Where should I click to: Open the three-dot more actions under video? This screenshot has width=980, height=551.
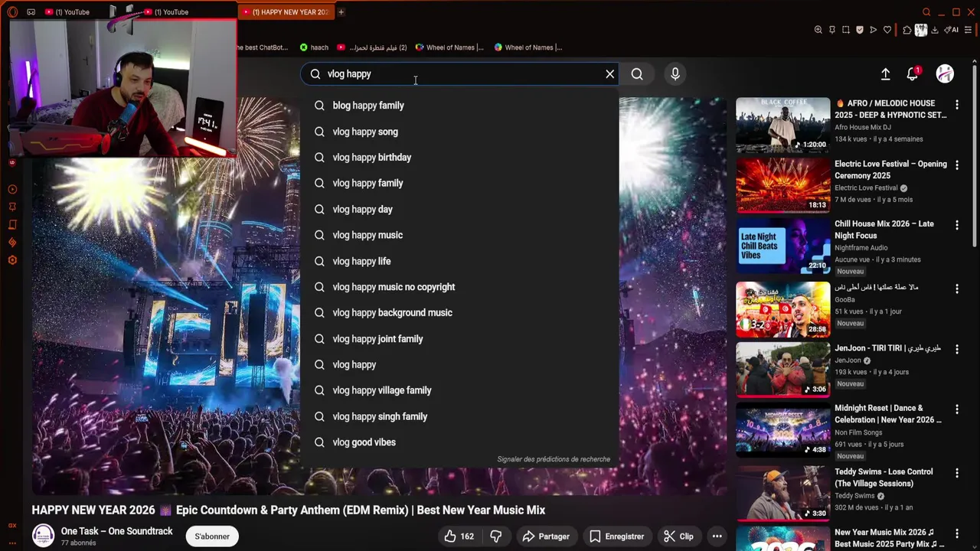[717, 536]
